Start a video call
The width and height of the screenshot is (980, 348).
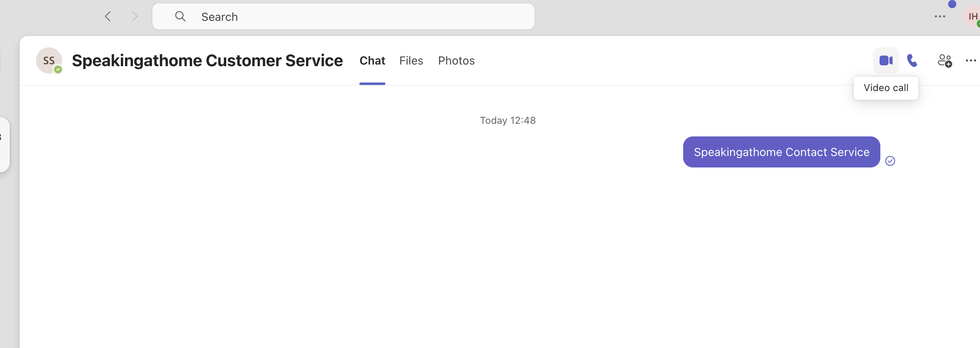pos(886,60)
